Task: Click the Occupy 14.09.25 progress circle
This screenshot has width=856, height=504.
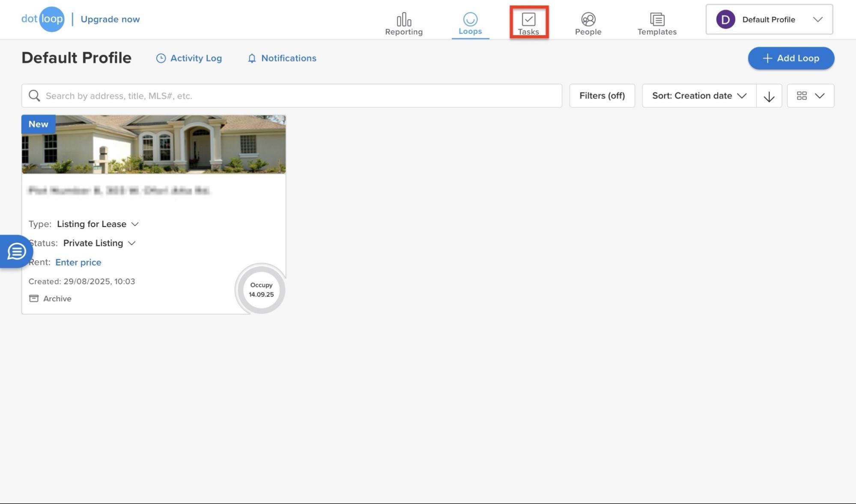Action: 260,289
